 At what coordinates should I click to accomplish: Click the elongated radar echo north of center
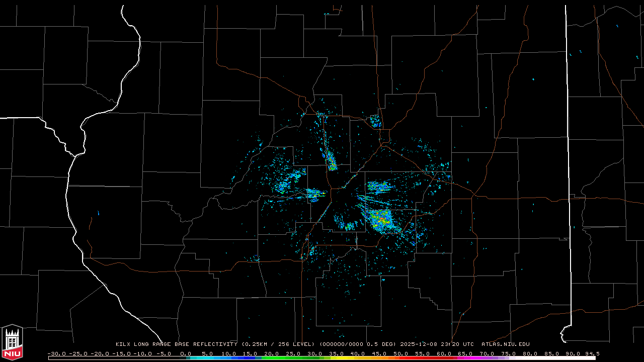tap(331, 160)
